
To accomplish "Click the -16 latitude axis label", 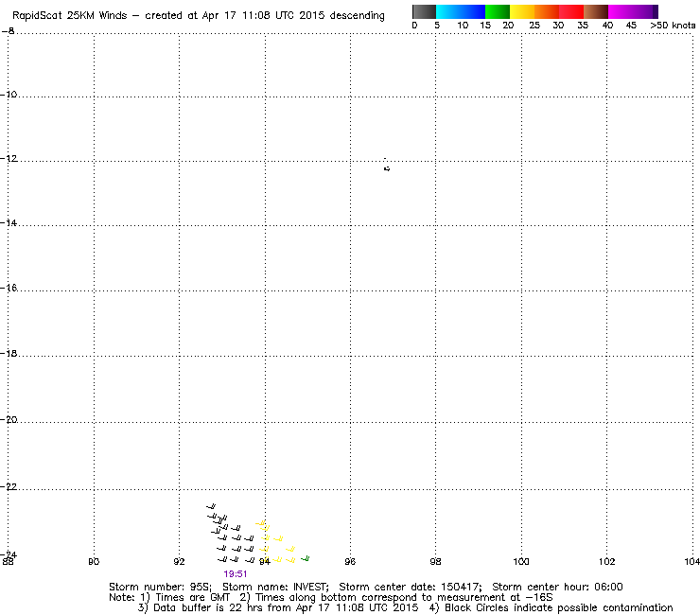I will pos(9,288).
